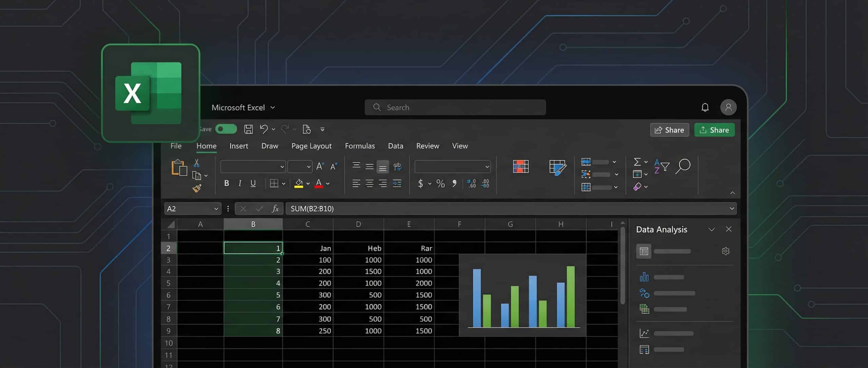Click the bar chart icon in Data Analysis pane
Screen dimensions: 868x368
coord(644,277)
